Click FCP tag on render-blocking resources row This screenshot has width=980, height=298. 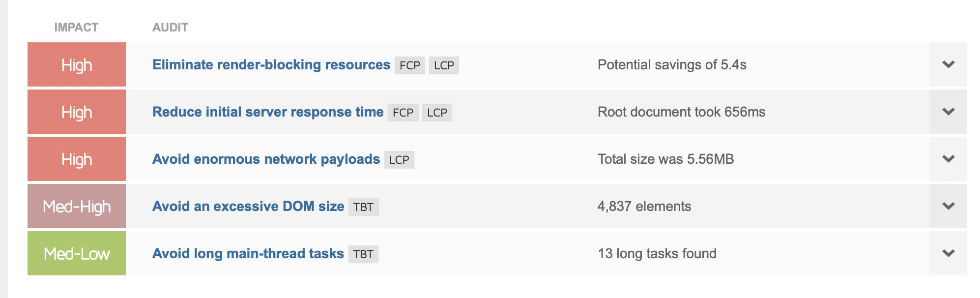pyautogui.click(x=410, y=65)
